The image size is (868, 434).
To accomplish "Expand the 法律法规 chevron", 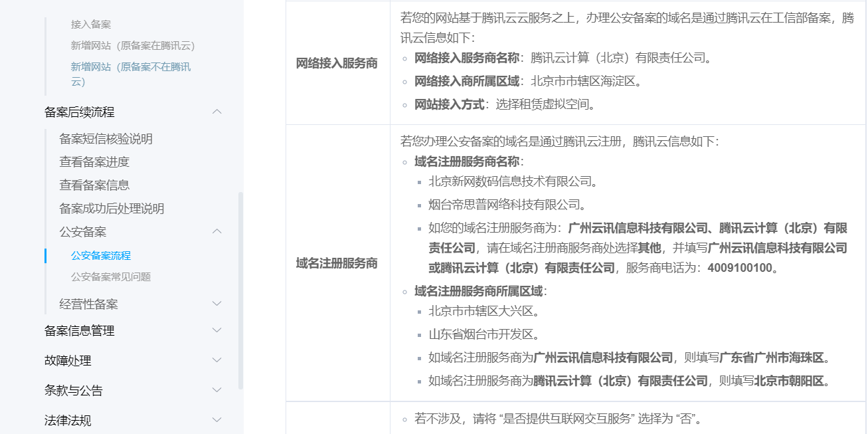I will 217,420.
